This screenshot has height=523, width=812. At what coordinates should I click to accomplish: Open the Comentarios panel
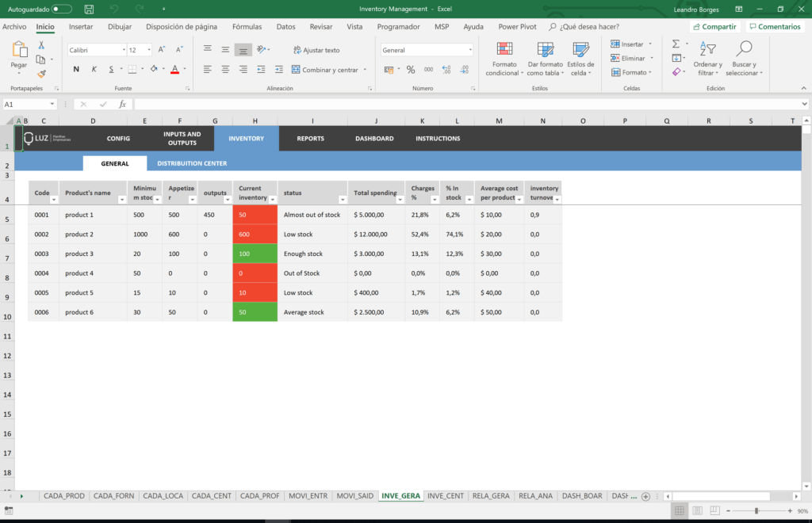[775, 26]
